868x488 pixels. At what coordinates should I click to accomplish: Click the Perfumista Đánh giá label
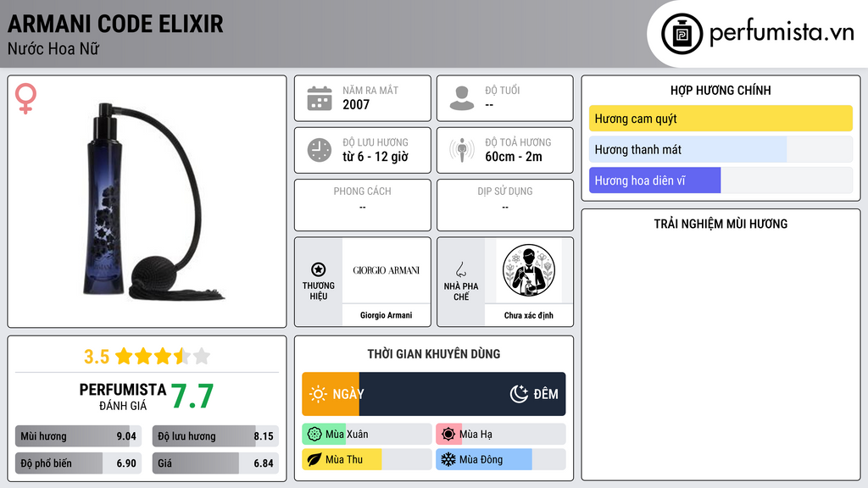[x=122, y=396]
